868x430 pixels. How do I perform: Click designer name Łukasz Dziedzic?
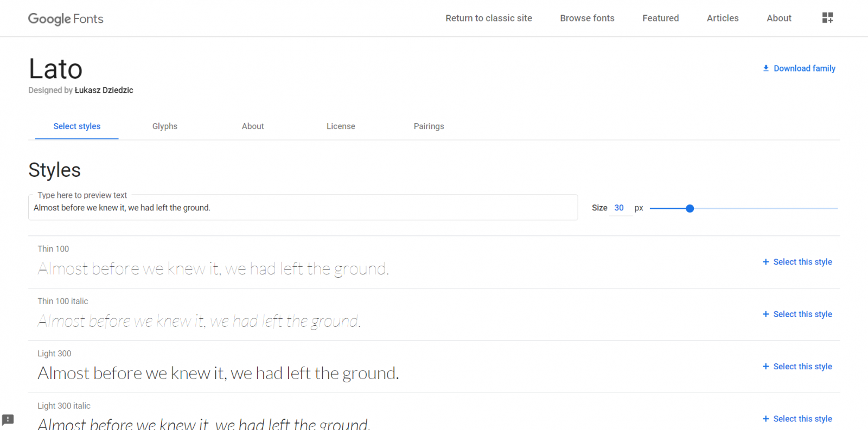click(x=104, y=91)
